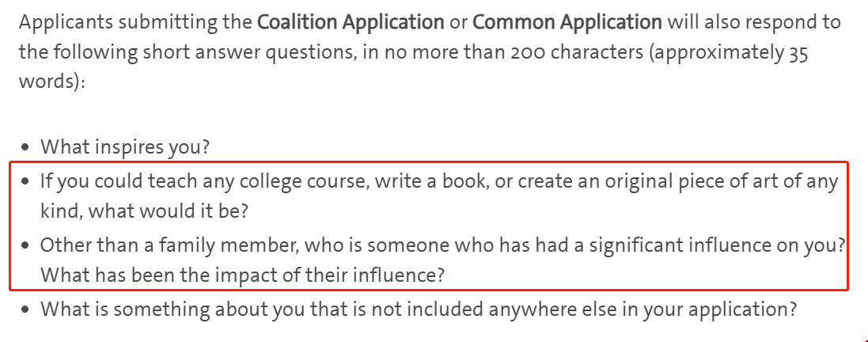Click the bullet before "What inspires you?"
Image resolution: width=868 pixels, height=342 pixels.
pos(25,149)
